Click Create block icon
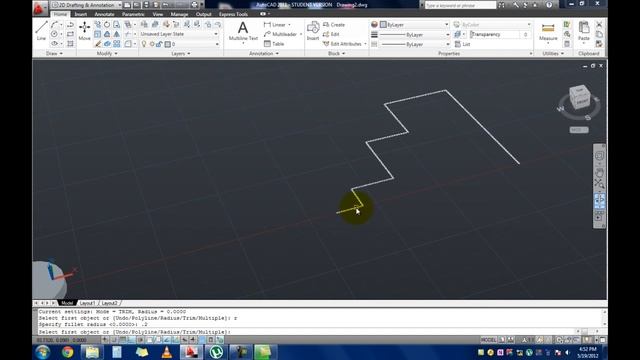Image resolution: width=640 pixels, height=360 pixels. (334, 25)
